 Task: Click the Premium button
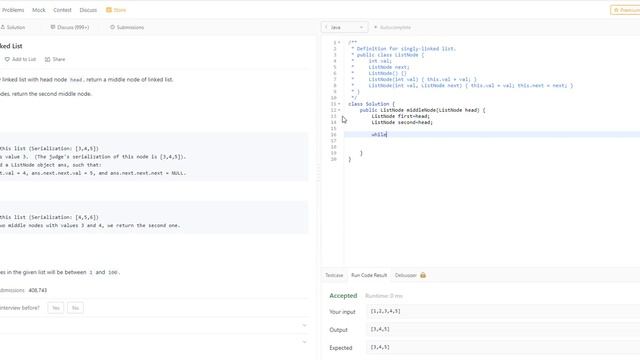(625, 10)
